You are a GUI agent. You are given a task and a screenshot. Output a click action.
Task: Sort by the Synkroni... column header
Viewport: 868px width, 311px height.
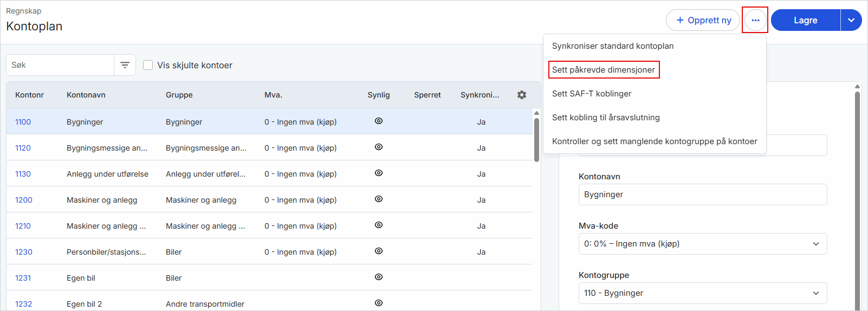tap(480, 95)
